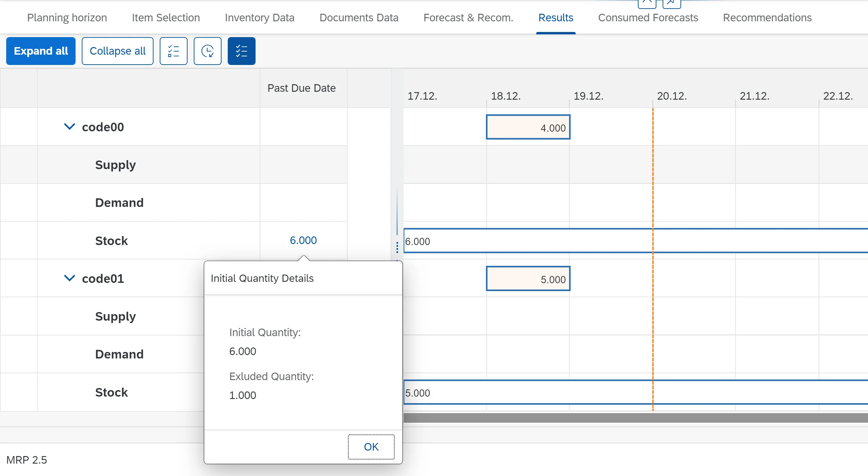Switch to Consumed Forecasts tab
The width and height of the screenshot is (868, 476).
648,18
